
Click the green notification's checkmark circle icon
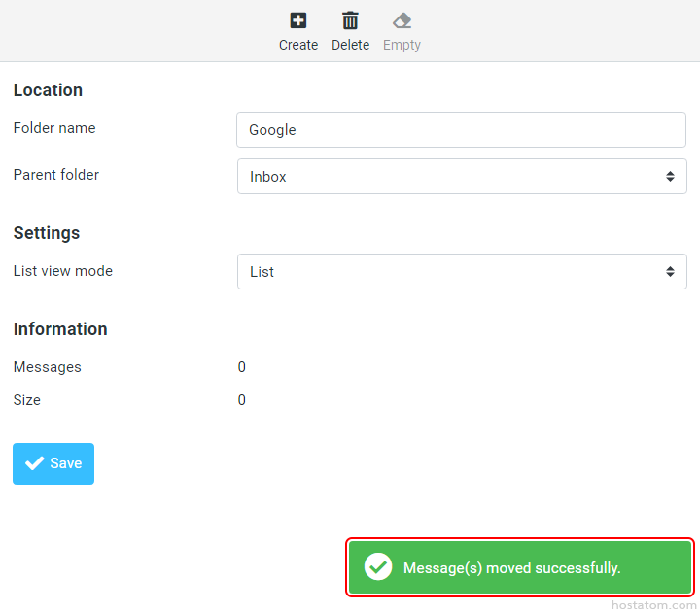377,567
